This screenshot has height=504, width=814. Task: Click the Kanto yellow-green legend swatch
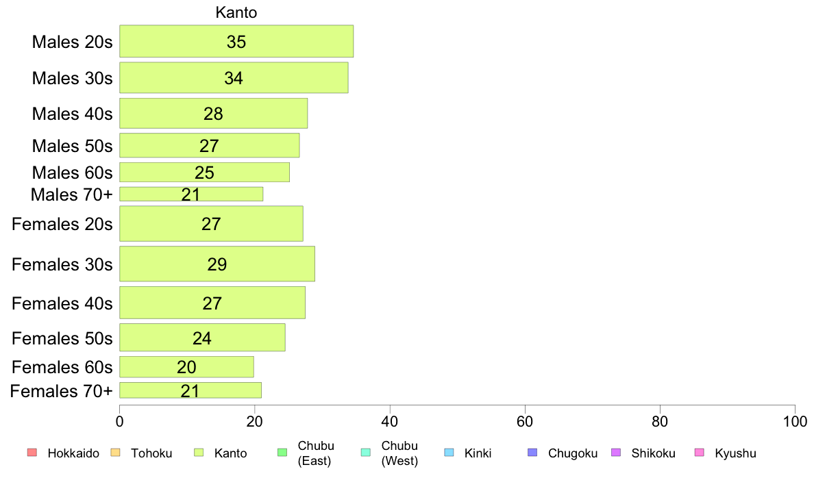[199, 453]
